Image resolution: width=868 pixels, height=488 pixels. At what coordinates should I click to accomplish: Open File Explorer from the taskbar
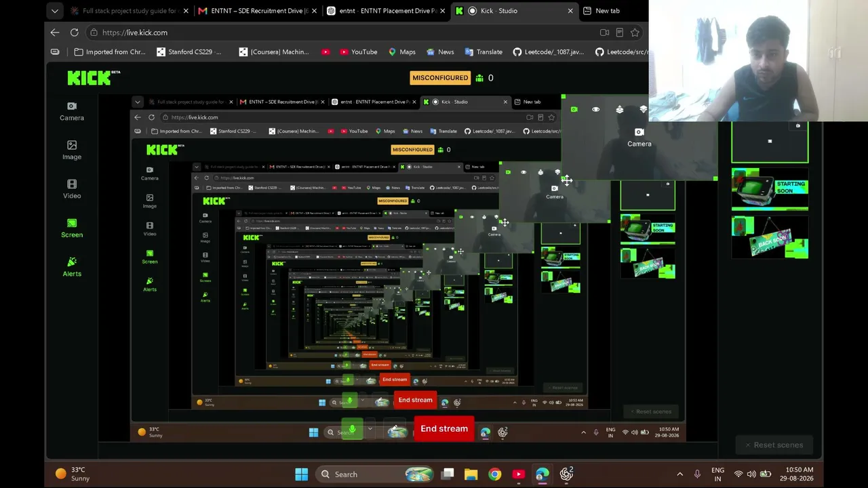(471, 474)
